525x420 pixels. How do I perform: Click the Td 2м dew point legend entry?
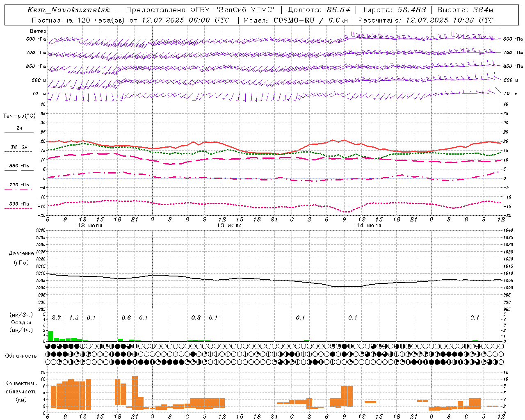[x=19, y=147]
